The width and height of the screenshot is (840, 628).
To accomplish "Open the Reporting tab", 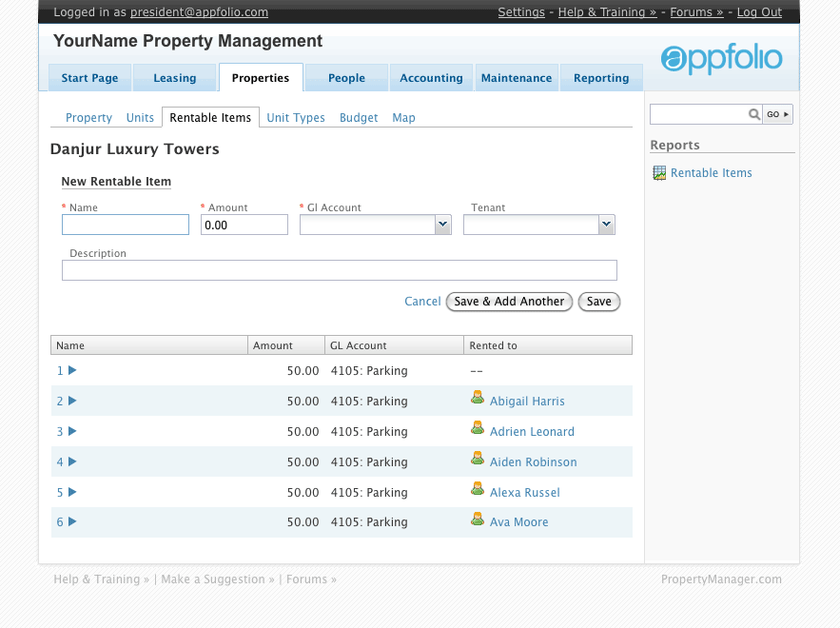I will pos(601,78).
